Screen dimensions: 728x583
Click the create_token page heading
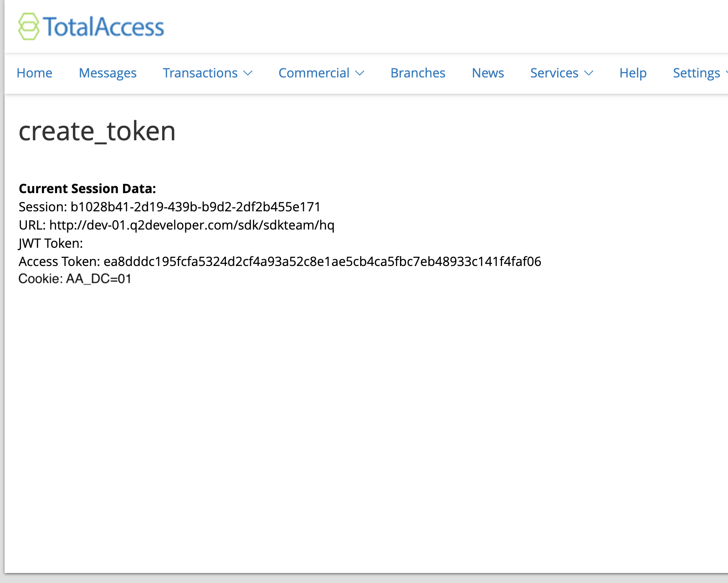click(97, 131)
